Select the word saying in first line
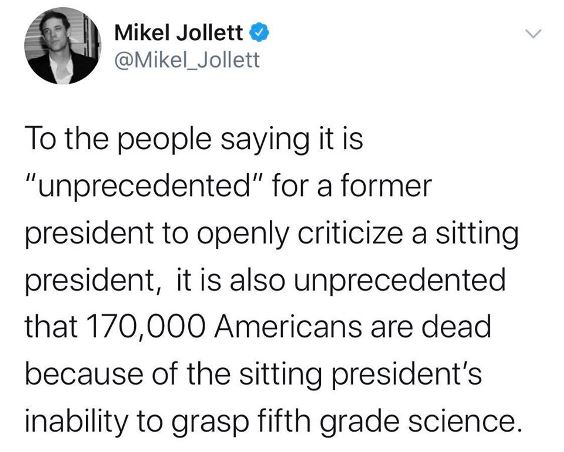Image resolution: width=564 pixels, height=452 pixels. (265, 142)
